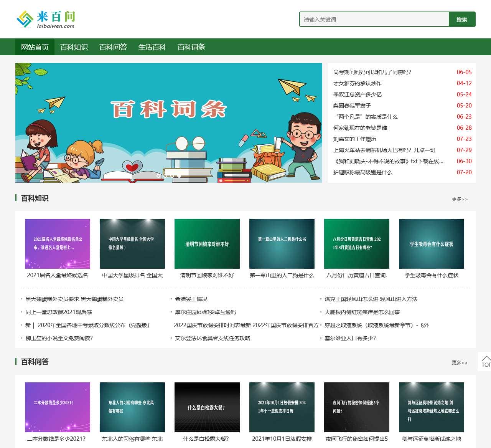The width and height of the screenshot is (491, 448).
Task: Expand 更多>> beside the 百科知识 heading
Action: [x=459, y=199]
